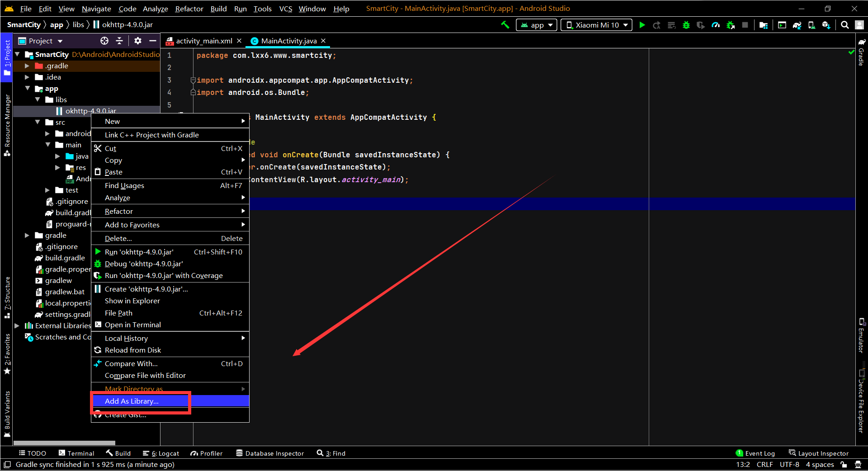Switch to the activity_main.xml tab
Image resolution: width=868 pixels, height=471 pixels.
tap(204, 41)
